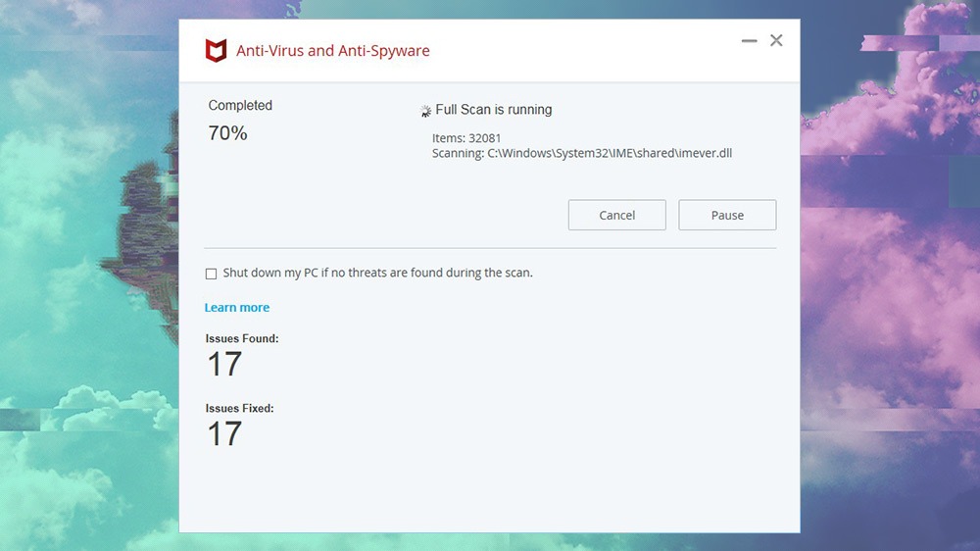Click the scanning path imever.dll text
The width and height of the screenshot is (980, 551).
(x=582, y=153)
